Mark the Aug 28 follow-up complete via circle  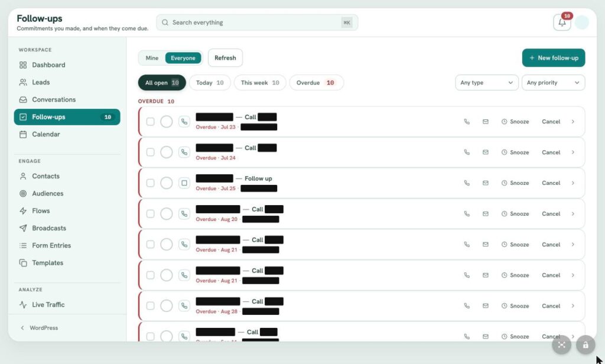click(x=166, y=305)
